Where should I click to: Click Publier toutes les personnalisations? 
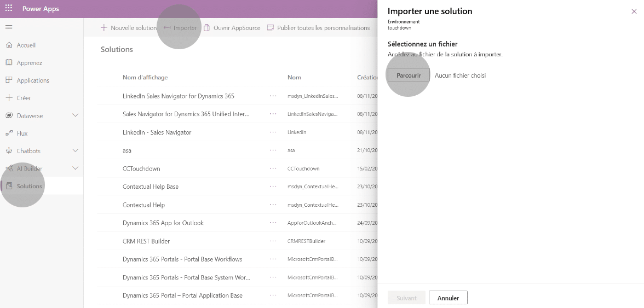pyautogui.click(x=318, y=28)
